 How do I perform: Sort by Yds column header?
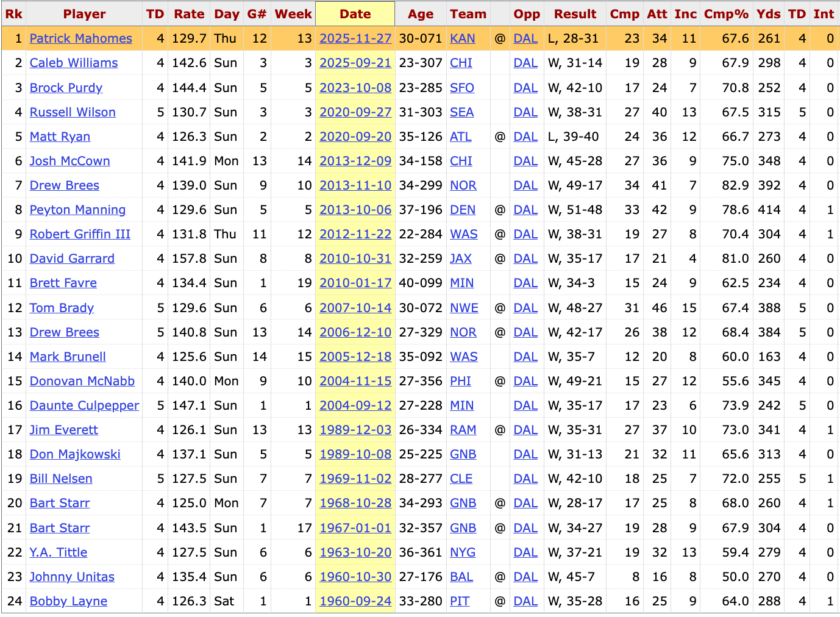tap(768, 14)
